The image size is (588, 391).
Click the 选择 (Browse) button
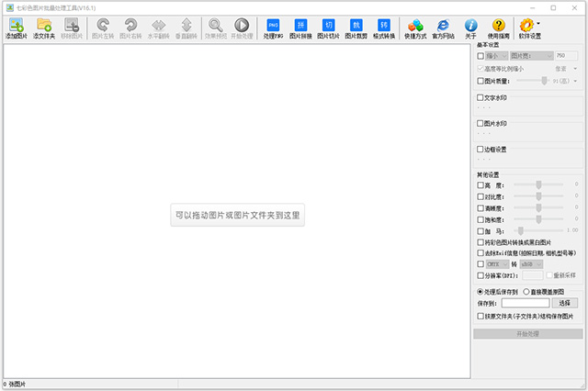click(x=565, y=302)
